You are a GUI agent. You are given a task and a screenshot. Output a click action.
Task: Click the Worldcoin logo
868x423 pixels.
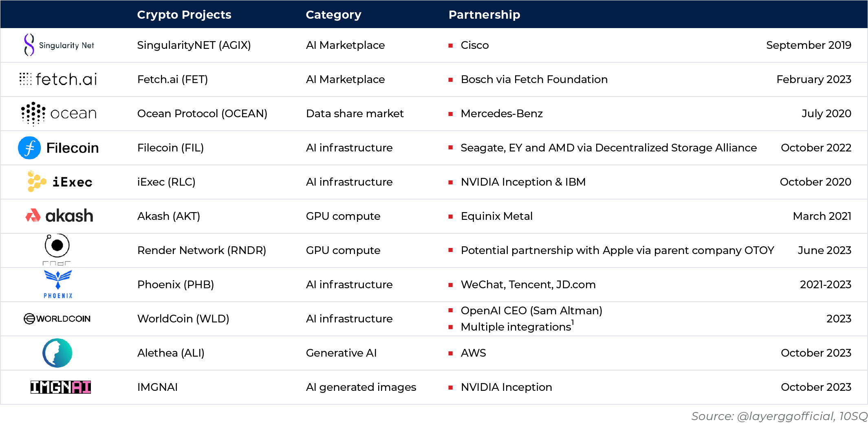pyautogui.click(x=57, y=318)
